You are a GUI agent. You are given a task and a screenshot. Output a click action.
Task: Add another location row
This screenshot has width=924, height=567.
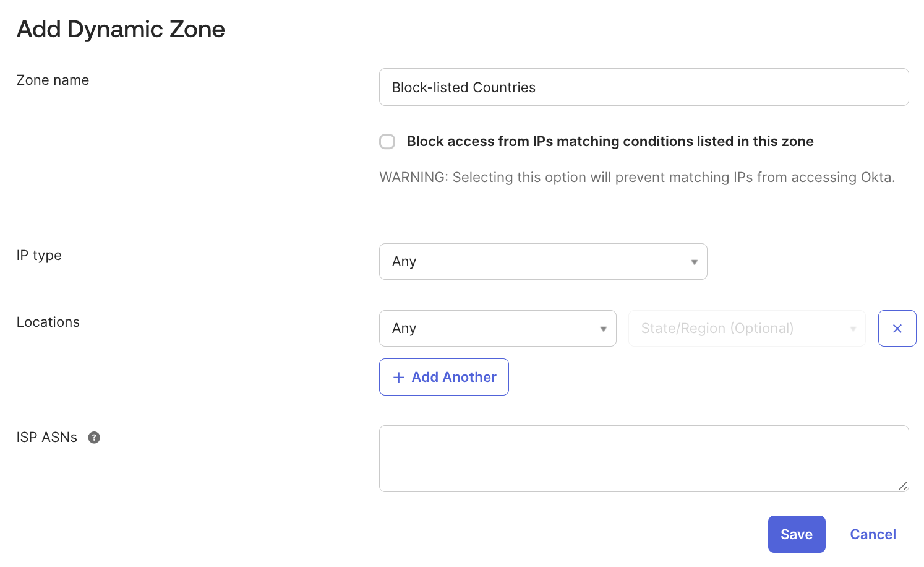point(443,377)
